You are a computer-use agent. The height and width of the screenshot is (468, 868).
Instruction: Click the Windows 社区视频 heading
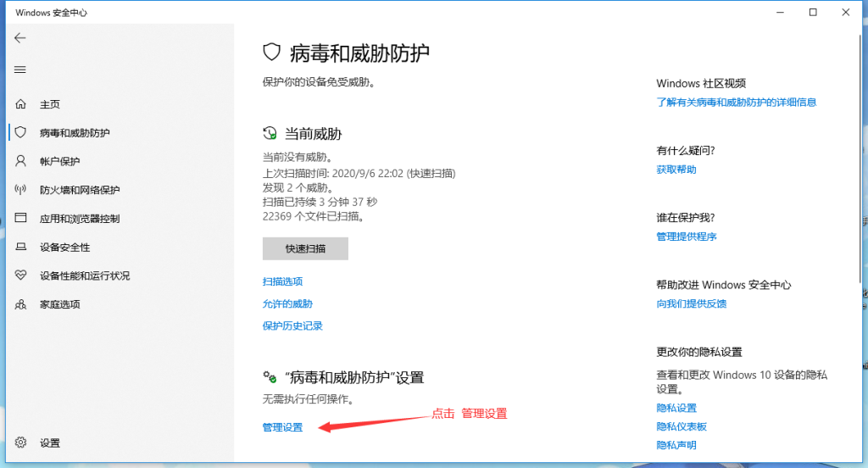point(701,83)
